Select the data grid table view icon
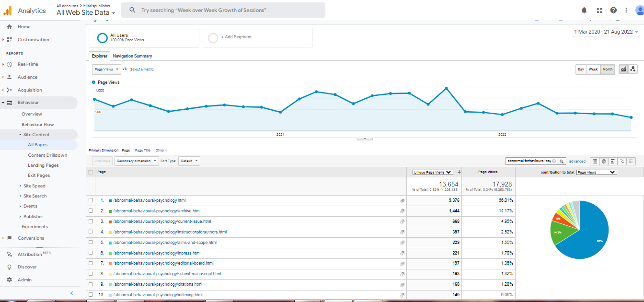644x302 pixels. coord(595,162)
